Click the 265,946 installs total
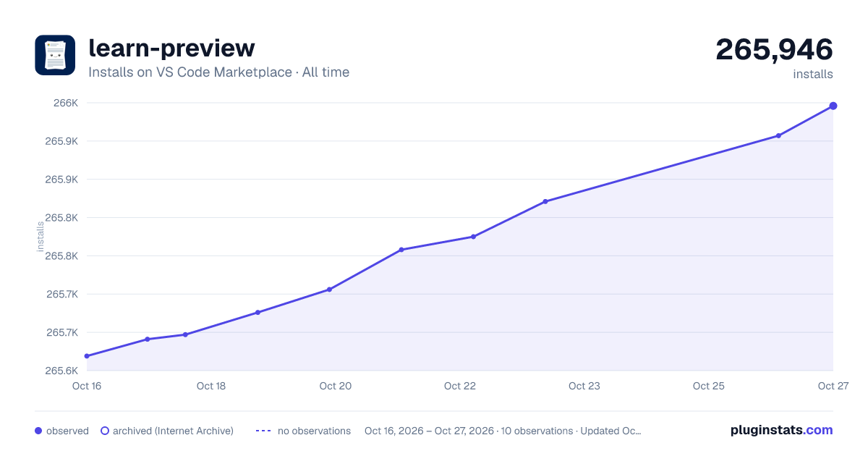This screenshot has height=456, width=868. [x=774, y=49]
